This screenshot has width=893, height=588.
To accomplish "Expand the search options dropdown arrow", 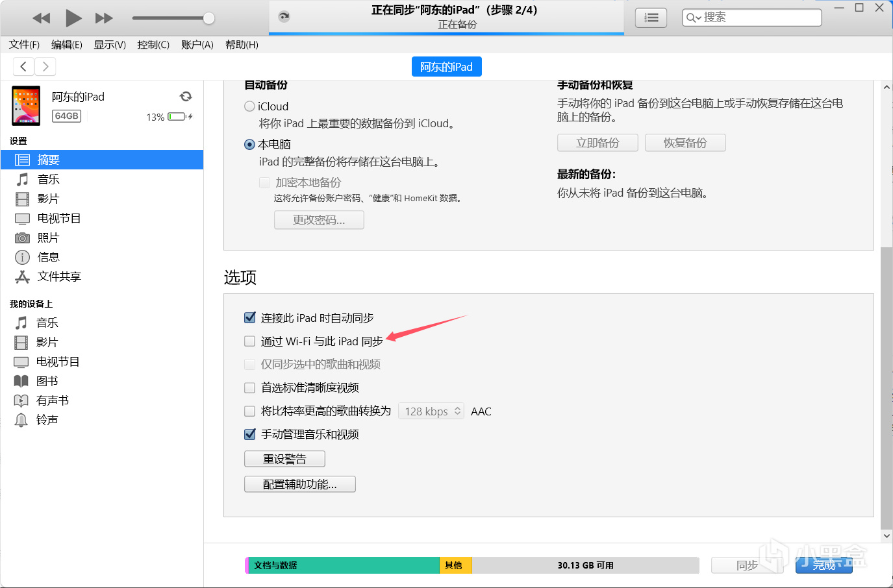I will point(698,18).
